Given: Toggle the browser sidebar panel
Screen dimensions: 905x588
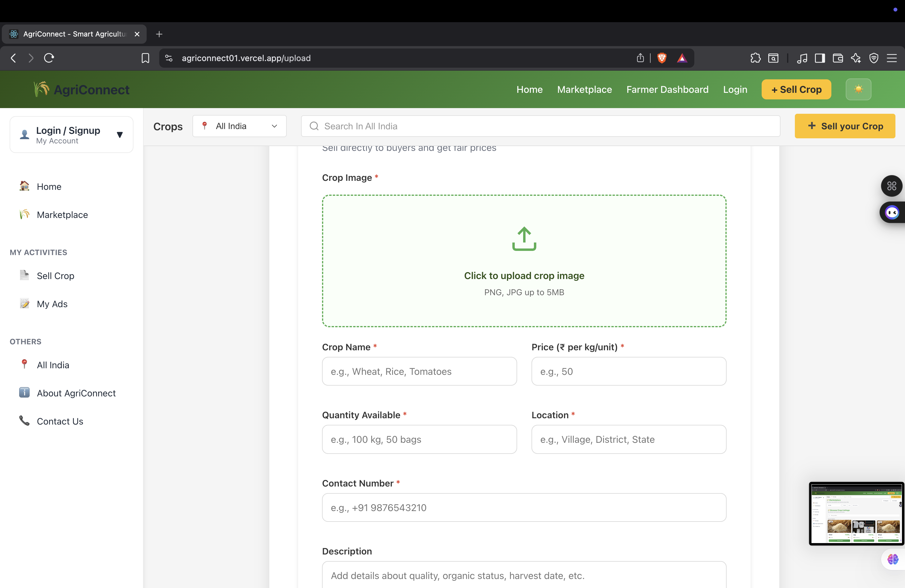Looking at the screenshot, I should pyautogui.click(x=820, y=58).
